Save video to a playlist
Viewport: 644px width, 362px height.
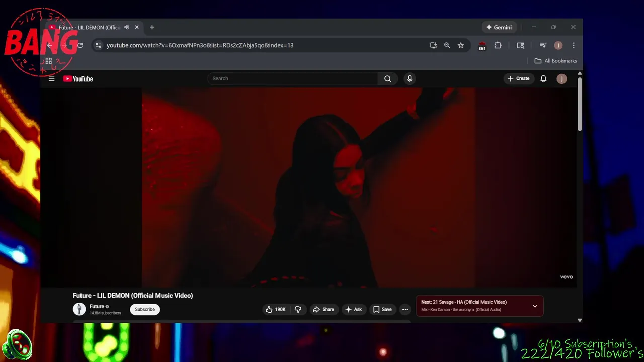point(382,310)
